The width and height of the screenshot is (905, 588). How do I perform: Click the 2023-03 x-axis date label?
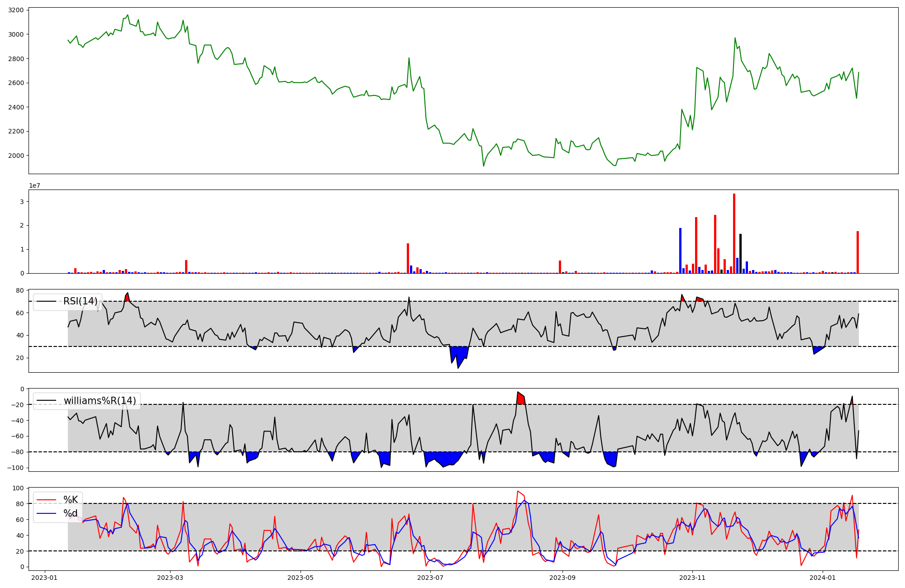[x=170, y=578]
